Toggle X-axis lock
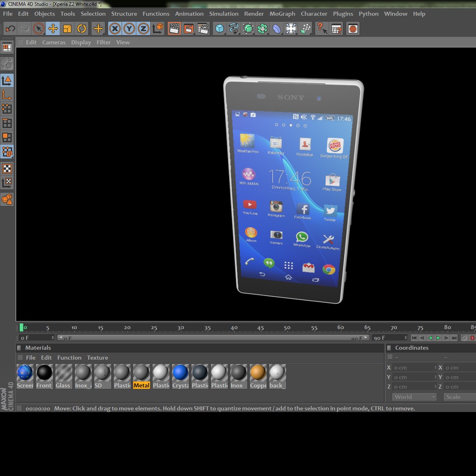Viewport: 476px width, 476px height. click(115, 29)
